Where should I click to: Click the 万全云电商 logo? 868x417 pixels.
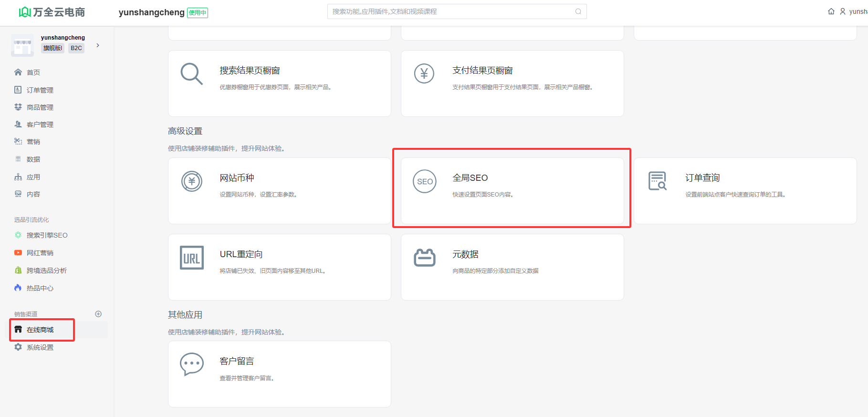pos(52,12)
